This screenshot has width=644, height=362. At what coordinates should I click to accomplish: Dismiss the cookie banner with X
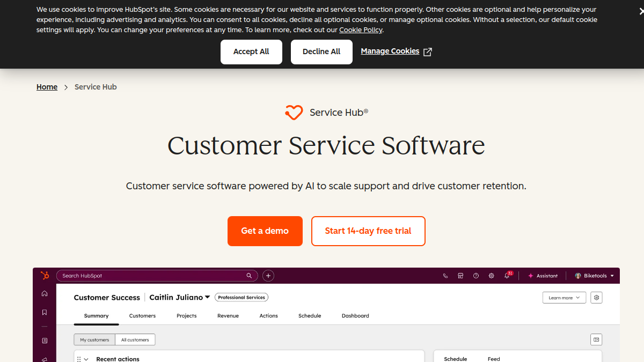click(x=641, y=11)
